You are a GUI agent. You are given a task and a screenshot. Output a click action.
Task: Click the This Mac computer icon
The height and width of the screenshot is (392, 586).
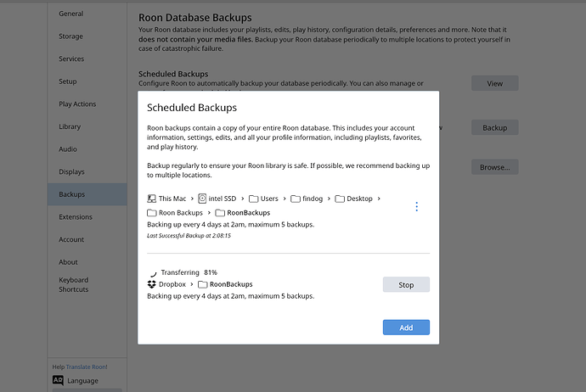point(151,199)
